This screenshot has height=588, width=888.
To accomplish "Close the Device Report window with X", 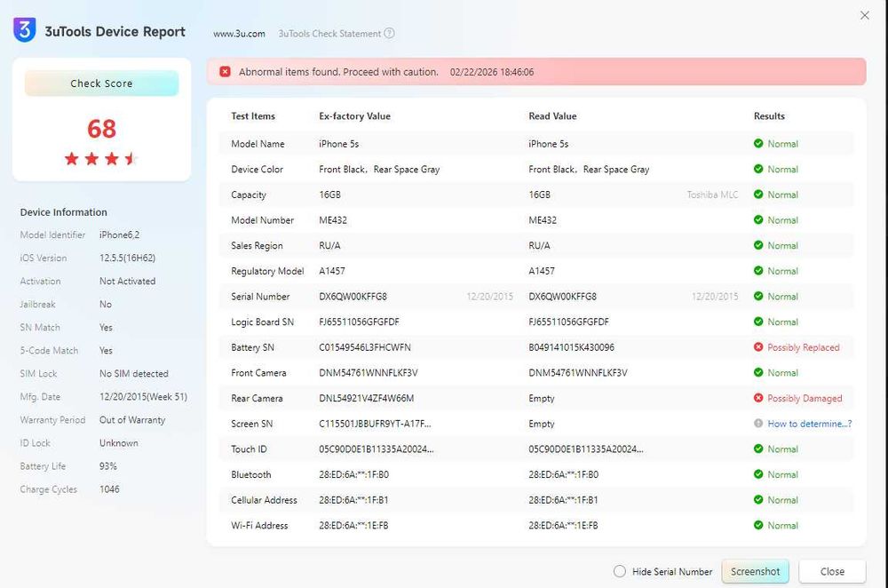I will tap(864, 15).
